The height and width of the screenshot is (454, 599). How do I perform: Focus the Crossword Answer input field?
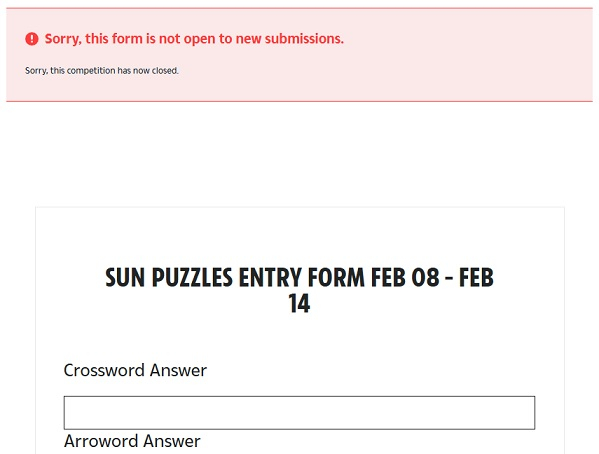pos(299,413)
